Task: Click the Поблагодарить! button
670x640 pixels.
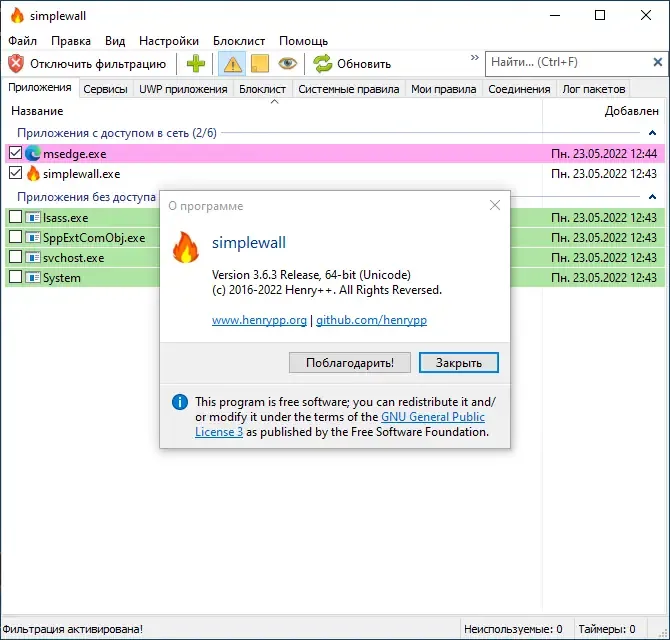Action: (x=350, y=363)
